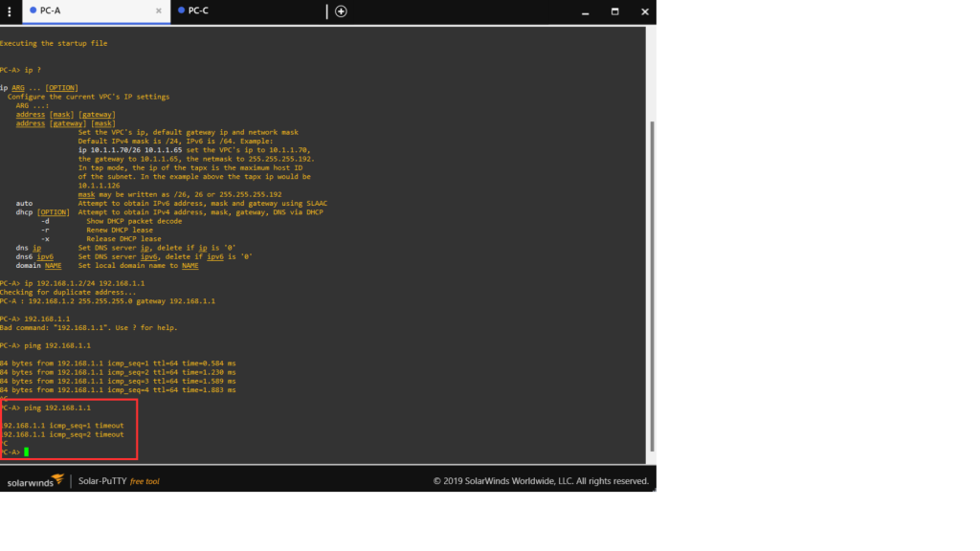Minimize the Solar-PuTTY window
This screenshot has width=980, height=551.
point(585,11)
